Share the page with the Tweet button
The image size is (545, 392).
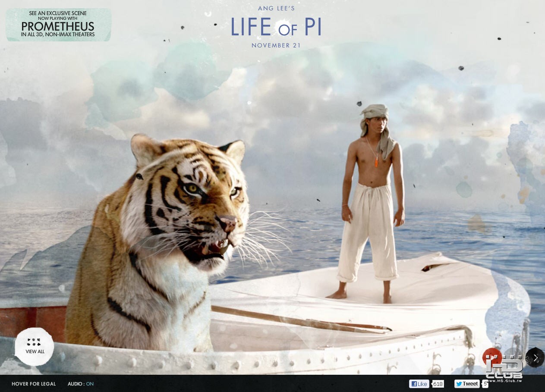[x=467, y=384]
